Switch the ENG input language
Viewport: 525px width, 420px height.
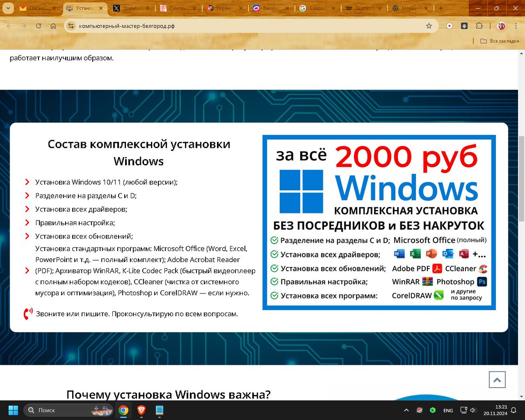click(x=448, y=410)
